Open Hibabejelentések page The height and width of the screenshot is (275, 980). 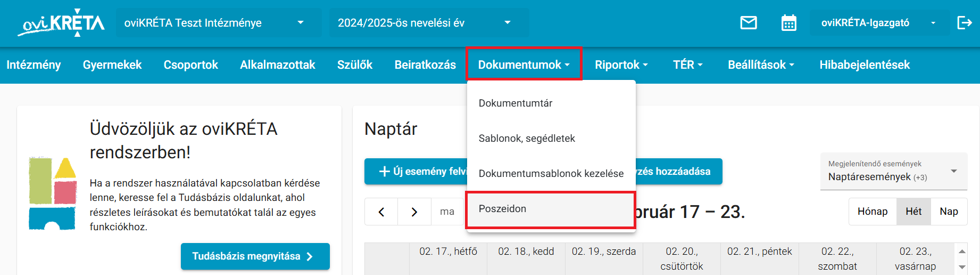(x=865, y=65)
